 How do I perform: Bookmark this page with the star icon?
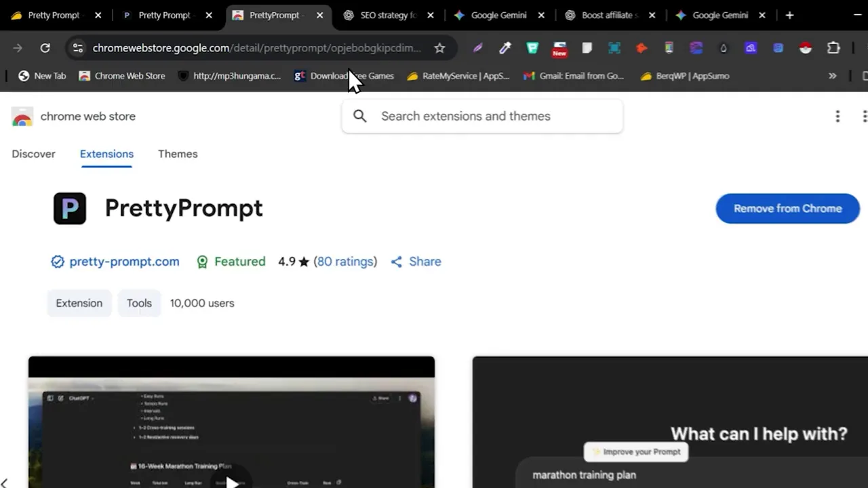tap(439, 47)
